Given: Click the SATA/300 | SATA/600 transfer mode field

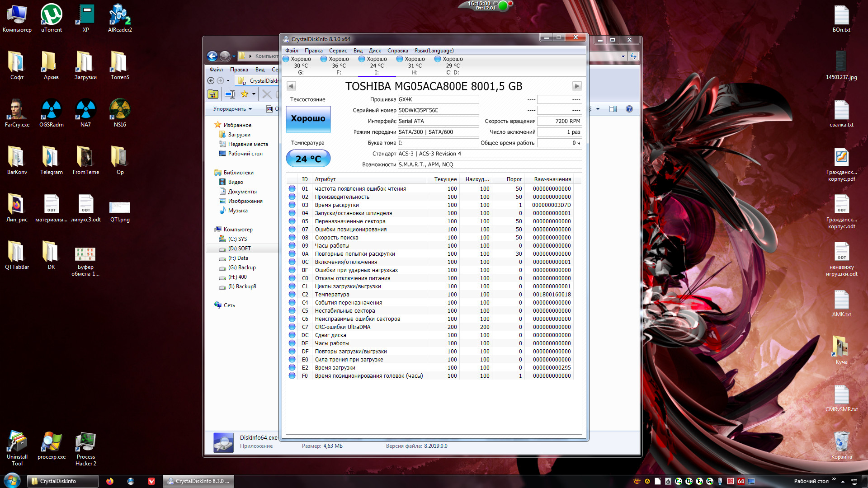Looking at the screenshot, I should pyautogui.click(x=438, y=132).
